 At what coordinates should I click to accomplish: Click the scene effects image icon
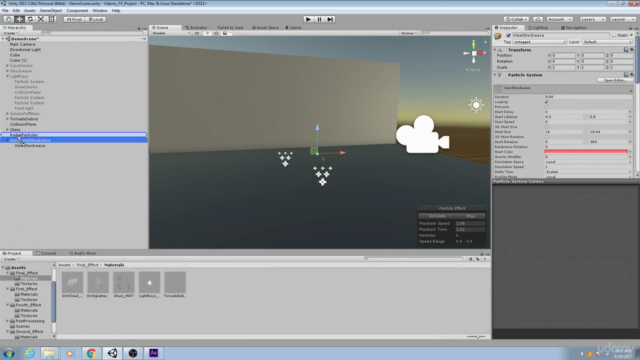(225, 33)
